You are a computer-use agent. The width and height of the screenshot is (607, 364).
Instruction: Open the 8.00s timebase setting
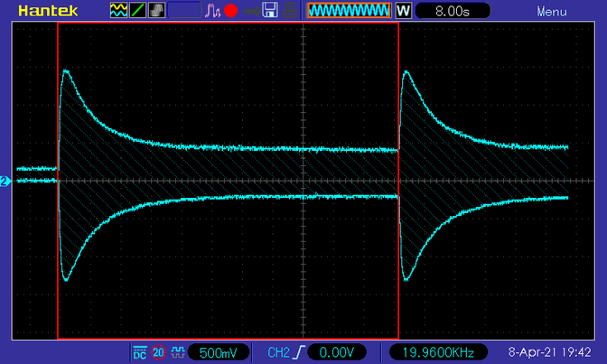pos(453,11)
